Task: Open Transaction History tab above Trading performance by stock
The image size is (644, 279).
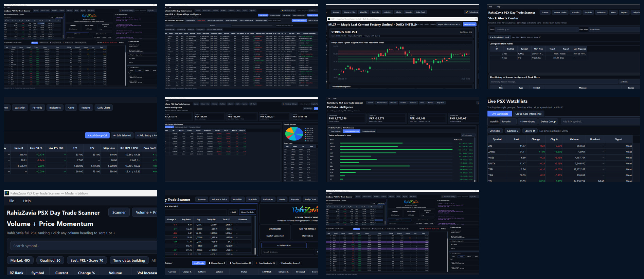Action: [369, 131]
